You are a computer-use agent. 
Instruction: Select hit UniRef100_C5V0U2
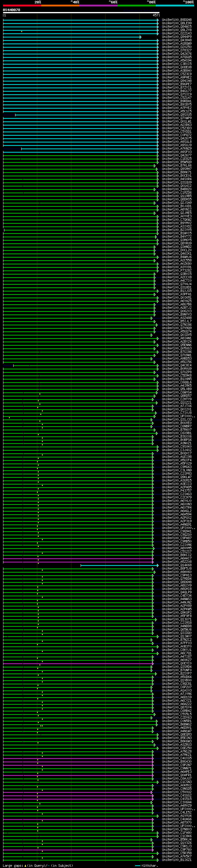tap(176, 792)
